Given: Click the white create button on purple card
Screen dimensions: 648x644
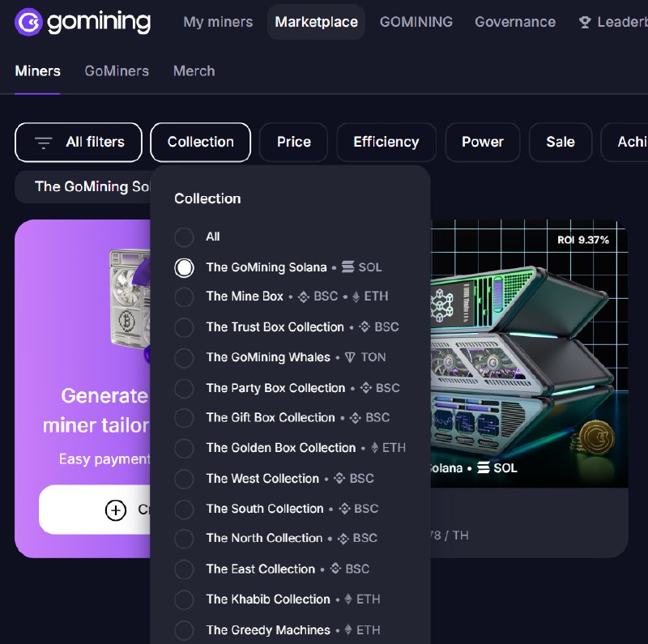Looking at the screenshot, I should [x=95, y=510].
